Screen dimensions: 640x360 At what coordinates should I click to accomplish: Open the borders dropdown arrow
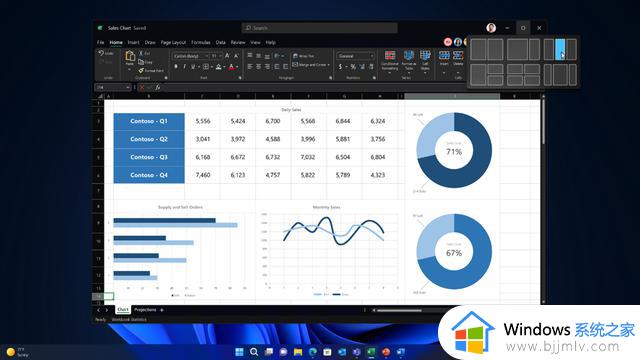pos(211,67)
